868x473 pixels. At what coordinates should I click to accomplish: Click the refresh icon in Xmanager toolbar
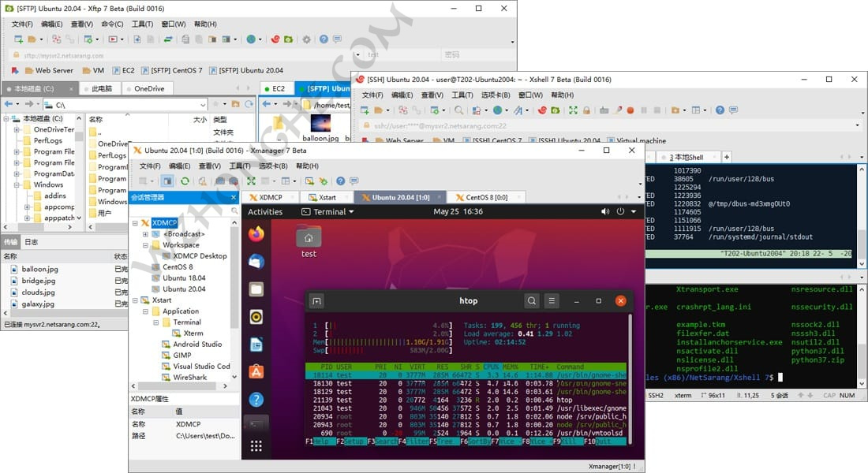coord(183,179)
